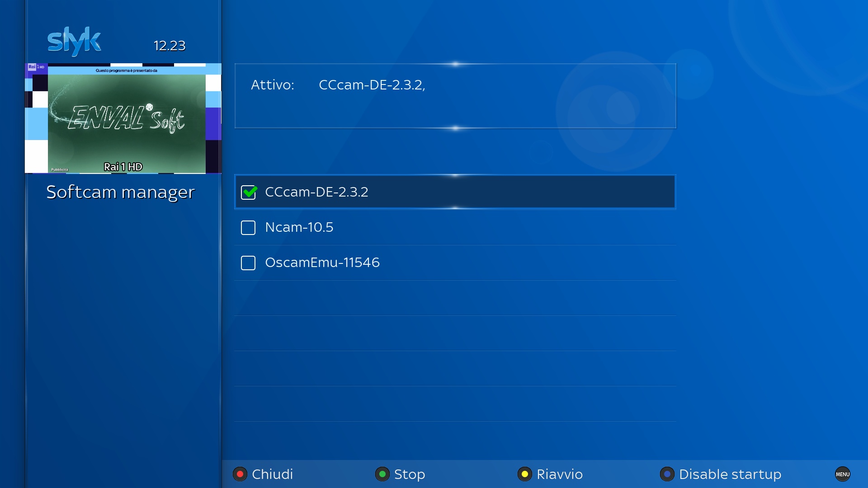Click the active CCcam-DE-2.3.2, value text
This screenshot has width=868, height=488.
pyautogui.click(x=372, y=85)
